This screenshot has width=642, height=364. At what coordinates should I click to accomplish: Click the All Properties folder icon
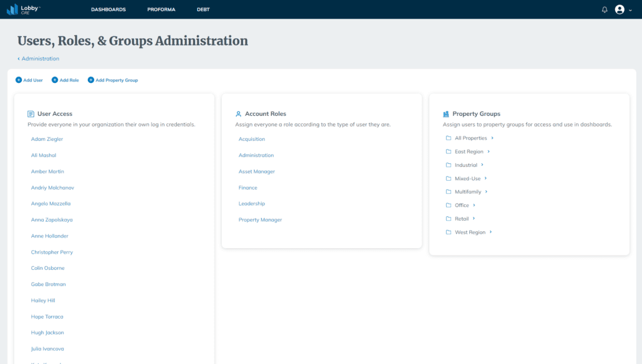[x=448, y=138]
